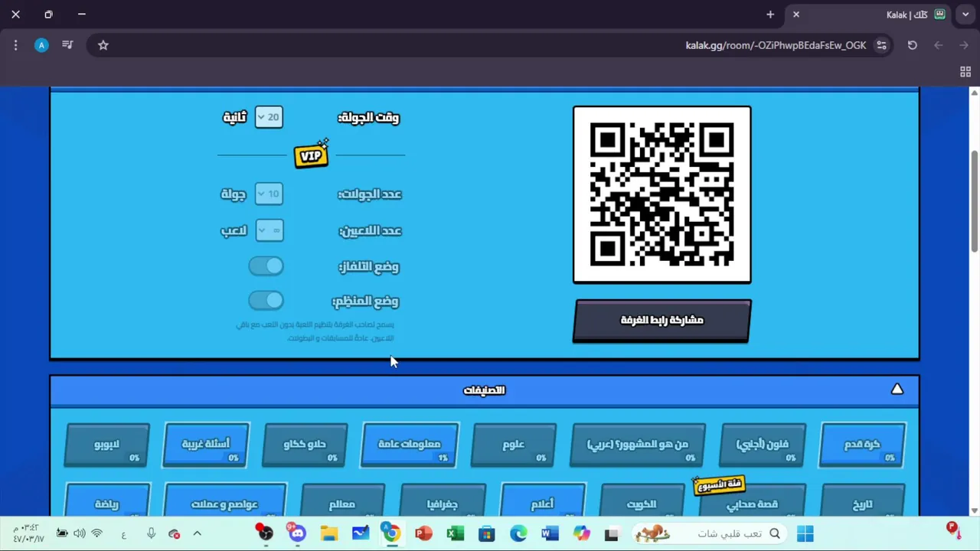Image resolution: width=980 pixels, height=551 pixels.
Task: Go back with the browser back arrow
Action: (938, 45)
